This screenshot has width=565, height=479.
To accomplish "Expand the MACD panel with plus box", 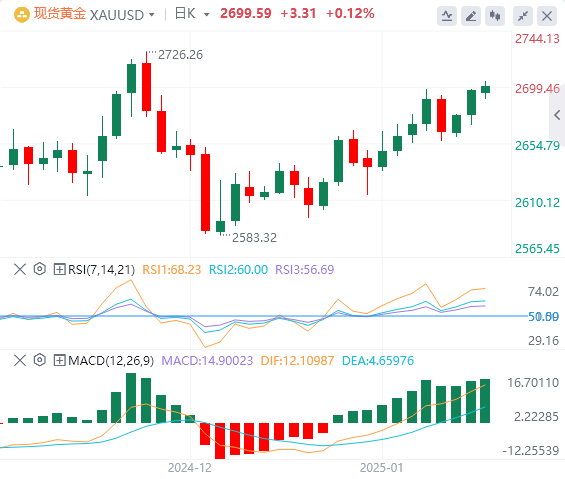I will 59,360.
